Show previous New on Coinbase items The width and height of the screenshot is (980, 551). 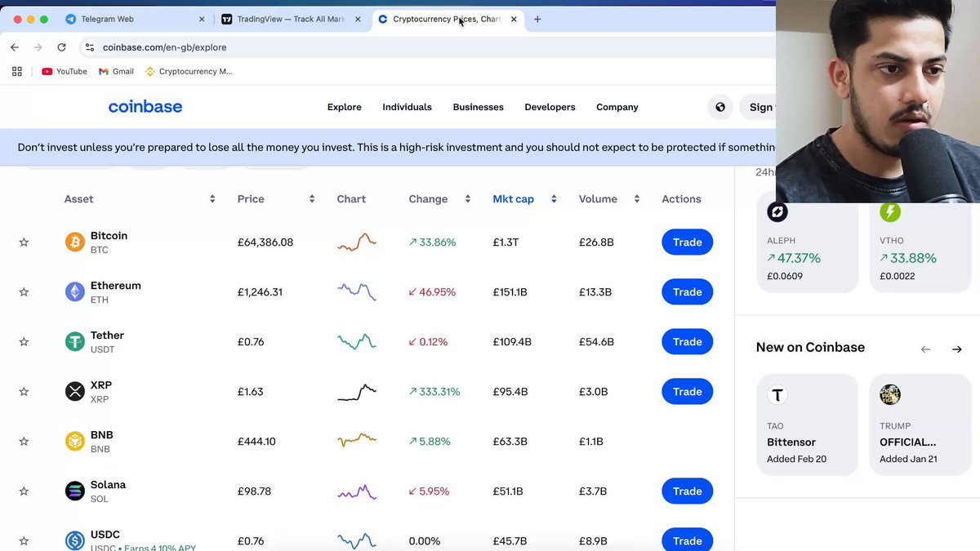pos(925,349)
